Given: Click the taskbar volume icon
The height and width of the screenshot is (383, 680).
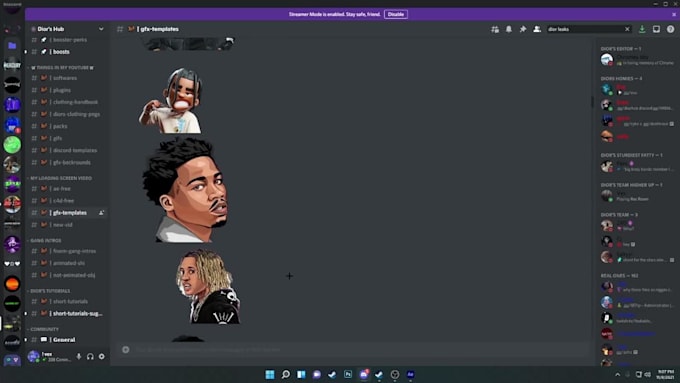Looking at the screenshot, I should pos(647,374).
